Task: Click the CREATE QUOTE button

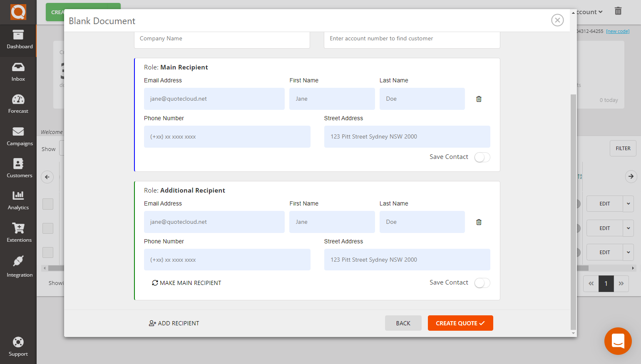Action: pyautogui.click(x=460, y=323)
